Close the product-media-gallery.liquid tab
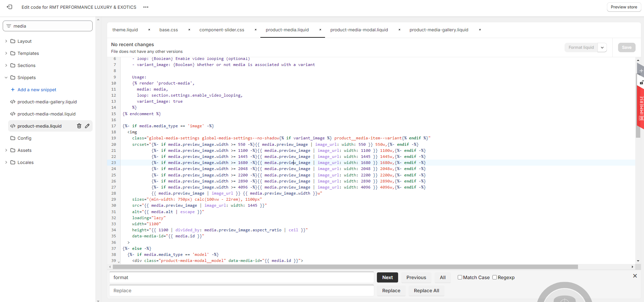This screenshot has width=644, height=302. click(480, 30)
